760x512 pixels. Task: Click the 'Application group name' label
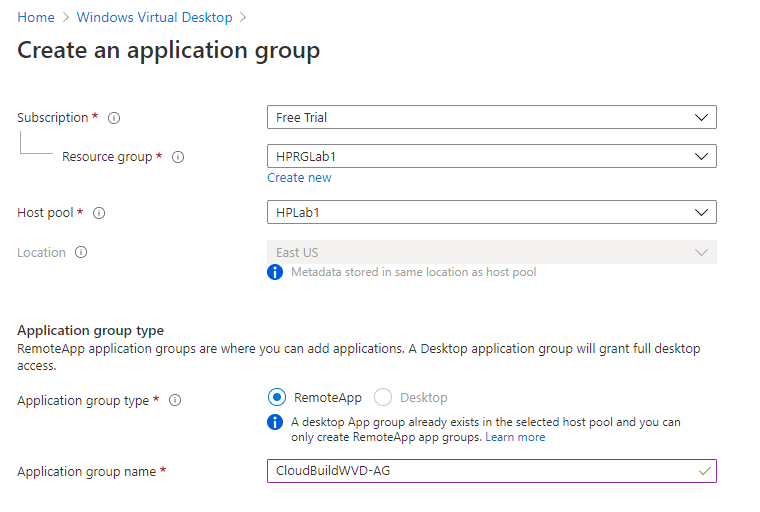pos(87,471)
